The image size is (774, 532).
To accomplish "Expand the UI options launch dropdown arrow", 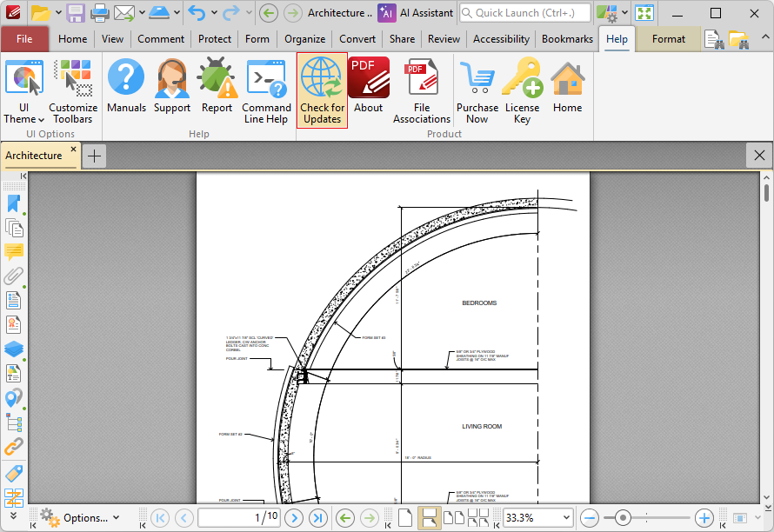I will coord(625,13).
